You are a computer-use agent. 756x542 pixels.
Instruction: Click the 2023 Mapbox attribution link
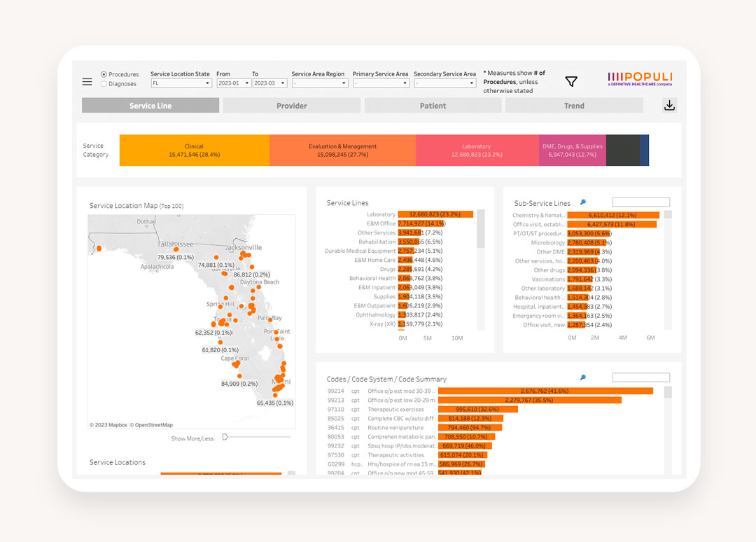108,425
